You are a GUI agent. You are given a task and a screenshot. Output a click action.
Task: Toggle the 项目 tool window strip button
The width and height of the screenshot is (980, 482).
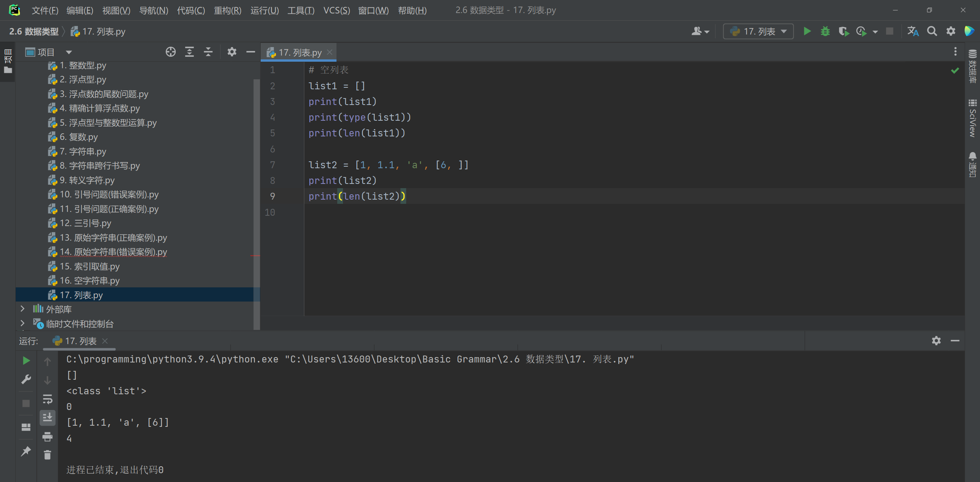8,61
